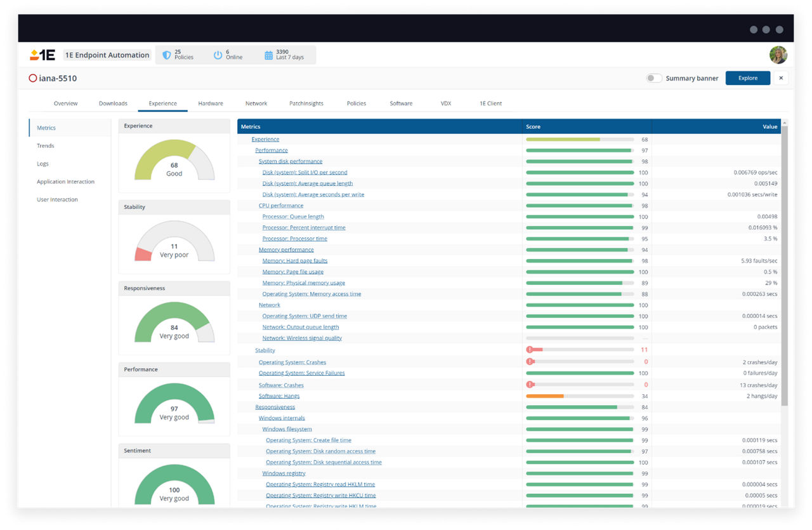This screenshot has height=530, width=812.
Task: Open the Network link in the Metrics table
Action: [270, 305]
